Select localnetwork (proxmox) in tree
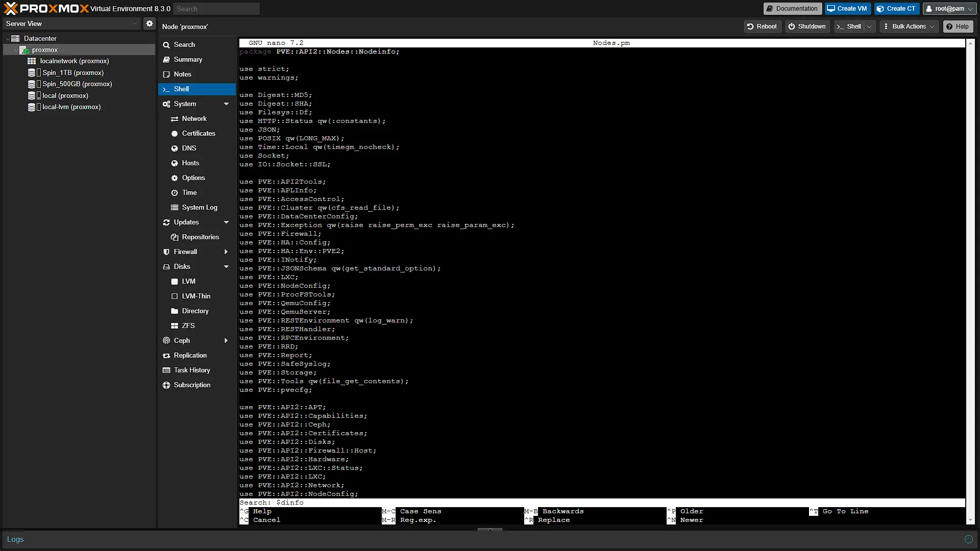 (74, 61)
